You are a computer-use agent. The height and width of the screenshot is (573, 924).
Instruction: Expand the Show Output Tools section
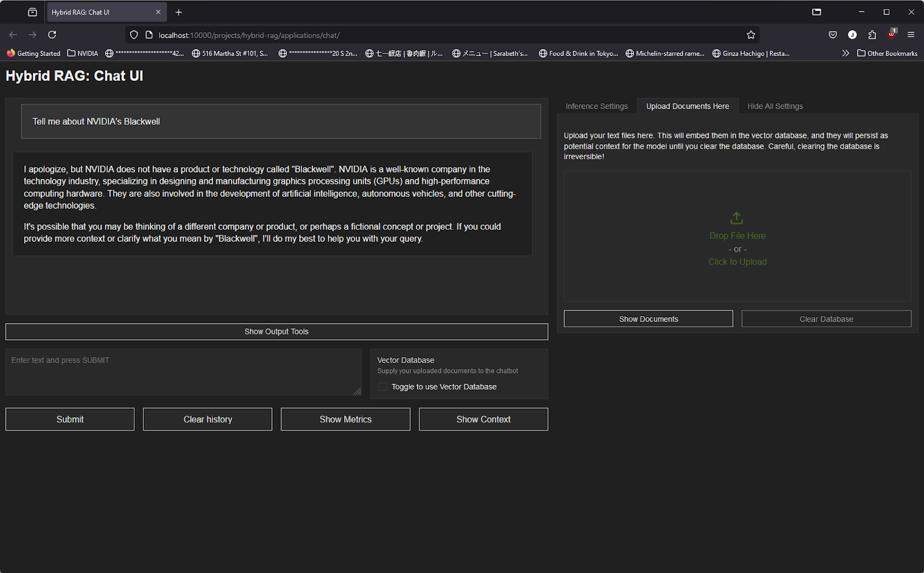click(276, 332)
